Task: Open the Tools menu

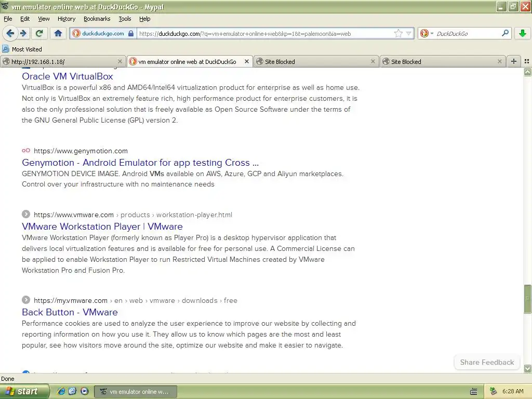Action: tap(125, 19)
